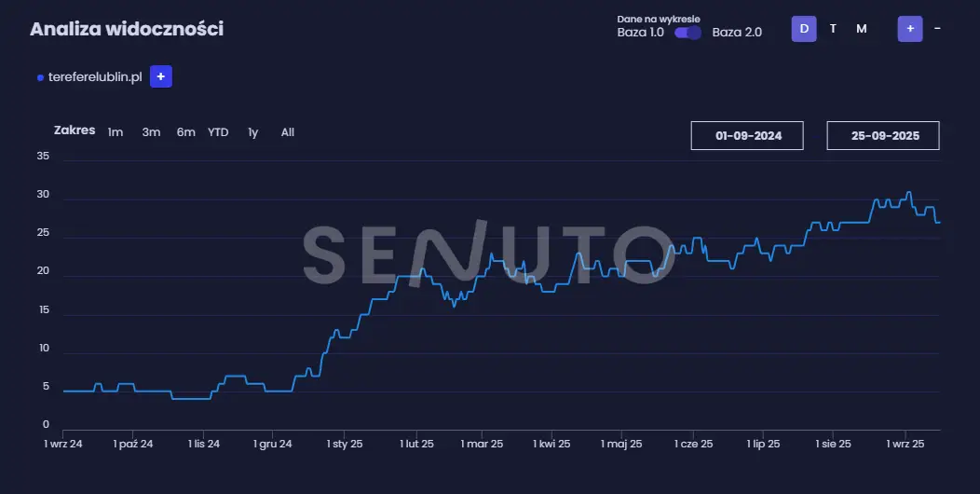Screen dimensions: 980x494
Task: Set chart range to 1m
Action: tap(116, 132)
